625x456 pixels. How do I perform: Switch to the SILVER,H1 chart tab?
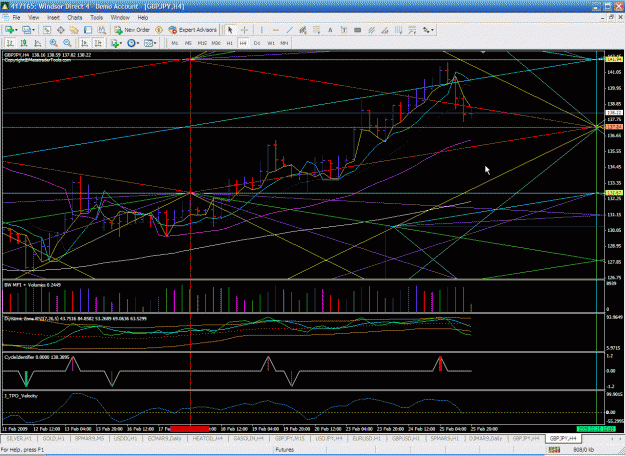[x=19, y=438]
